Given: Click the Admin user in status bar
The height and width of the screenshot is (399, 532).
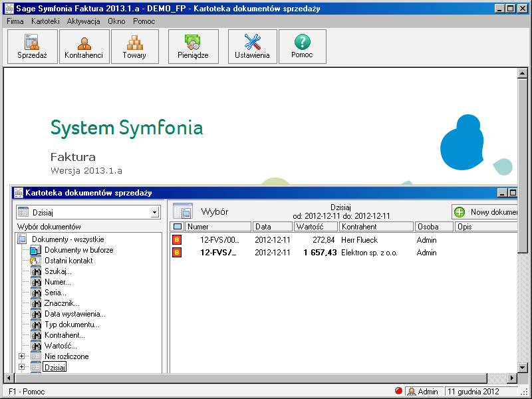Looking at the screenshot, I should 424,392.
